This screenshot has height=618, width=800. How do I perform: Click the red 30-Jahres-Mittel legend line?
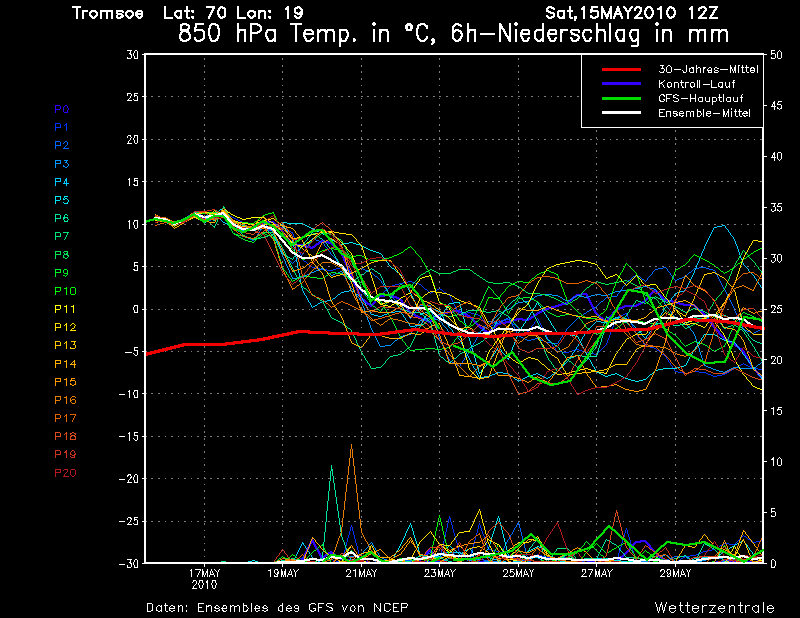pyautogui.click(x=620, y=69)
